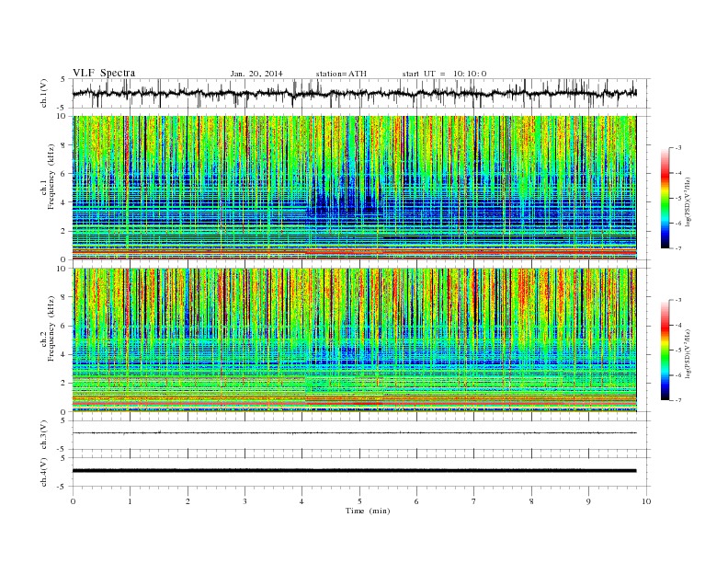Click the "-3" tick on upper color bar
Viewport: 728px width, 563px height.
point(678,148)
